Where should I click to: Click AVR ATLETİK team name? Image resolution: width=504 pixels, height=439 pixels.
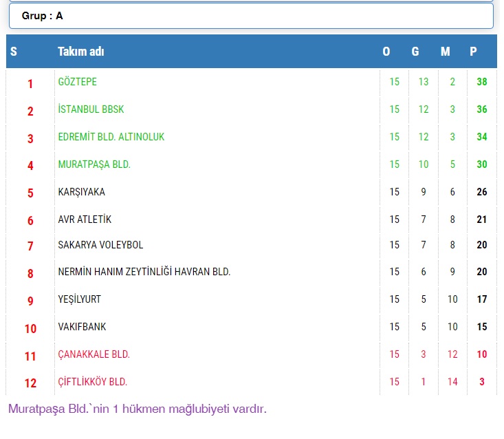click(x=85, y=219)
